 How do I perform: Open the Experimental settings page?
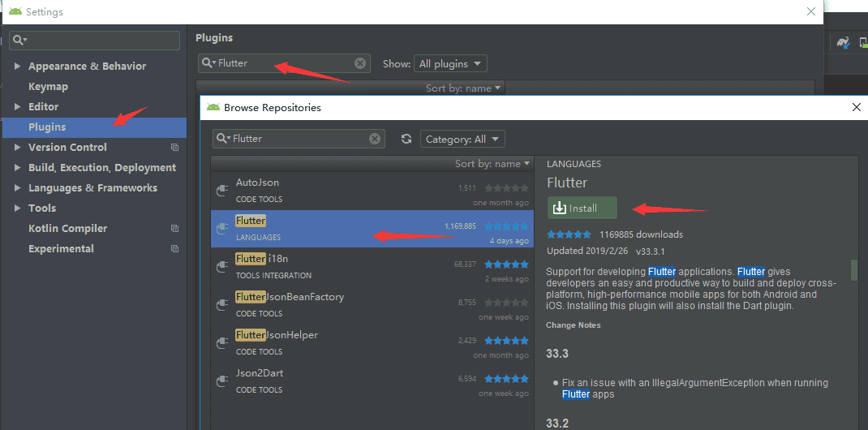61,248
